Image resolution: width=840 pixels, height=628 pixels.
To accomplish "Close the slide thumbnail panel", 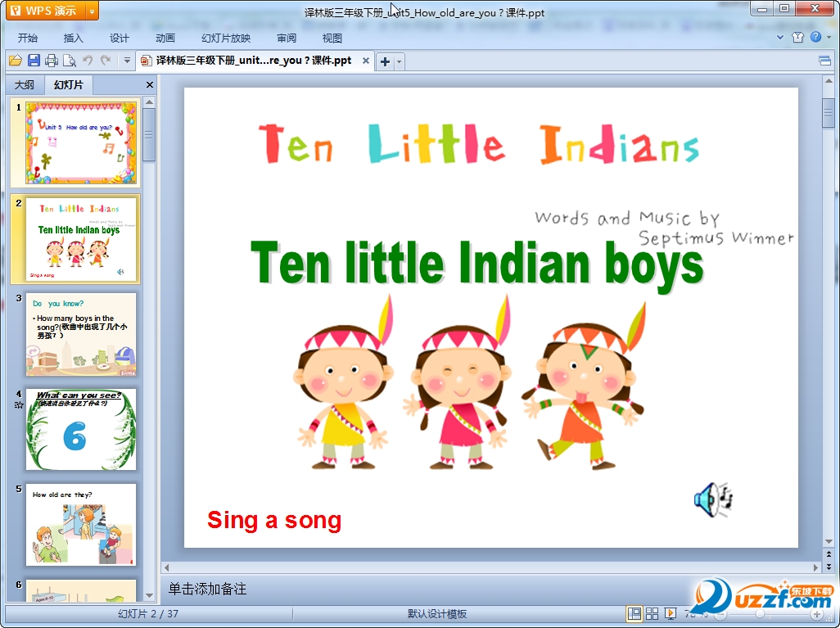I will point(150,84).
